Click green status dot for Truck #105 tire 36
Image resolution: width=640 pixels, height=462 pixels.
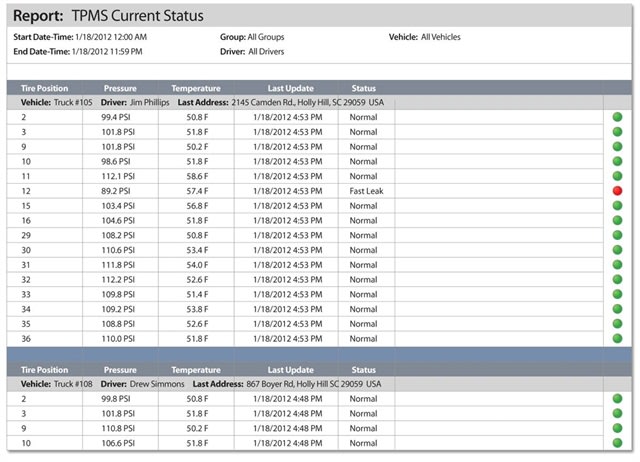point(617,340)
